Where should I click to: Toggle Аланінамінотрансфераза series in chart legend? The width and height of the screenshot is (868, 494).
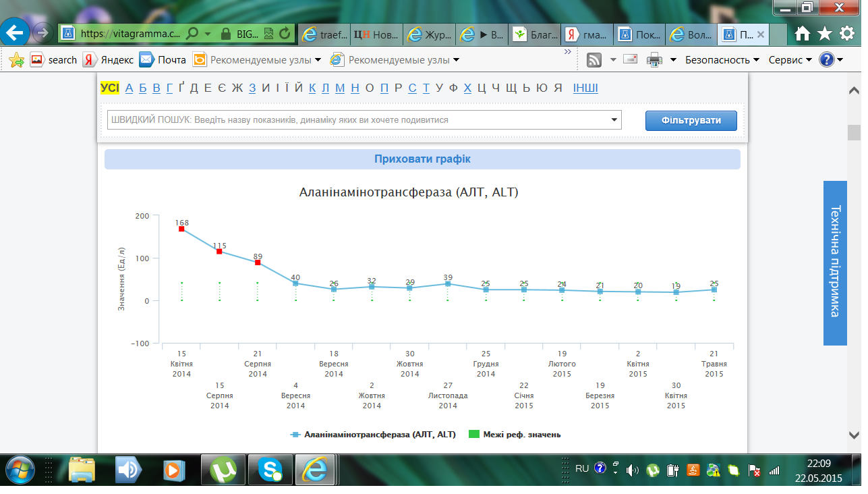(x=373, y=435)
